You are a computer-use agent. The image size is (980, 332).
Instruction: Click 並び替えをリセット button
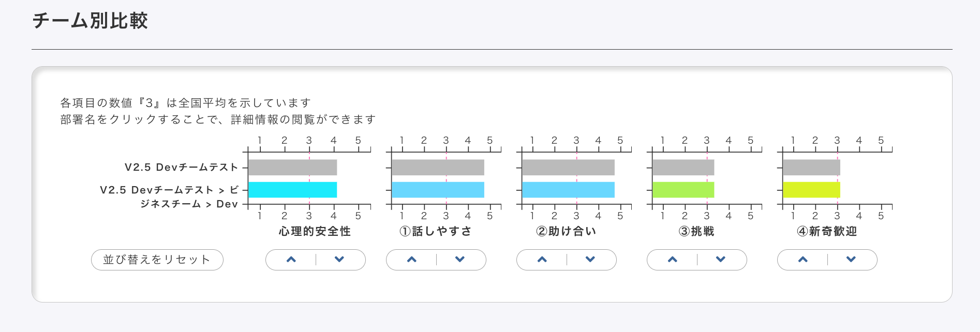(157, 260)
